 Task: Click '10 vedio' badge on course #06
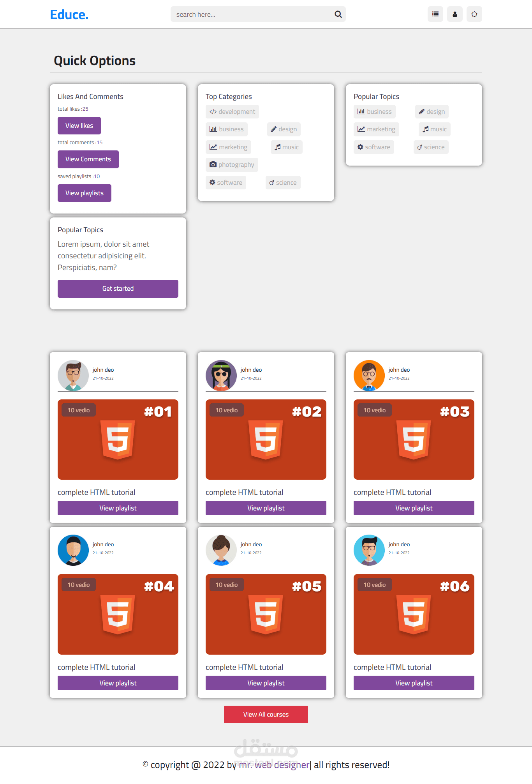coord(375,584)
